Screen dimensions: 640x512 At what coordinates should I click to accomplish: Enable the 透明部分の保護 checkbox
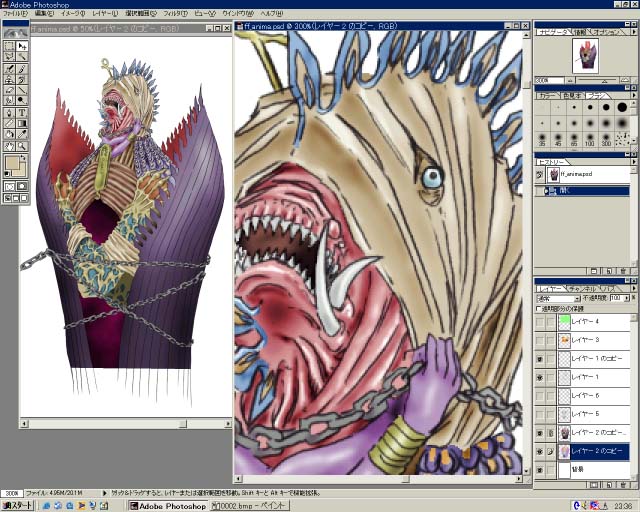540,308
